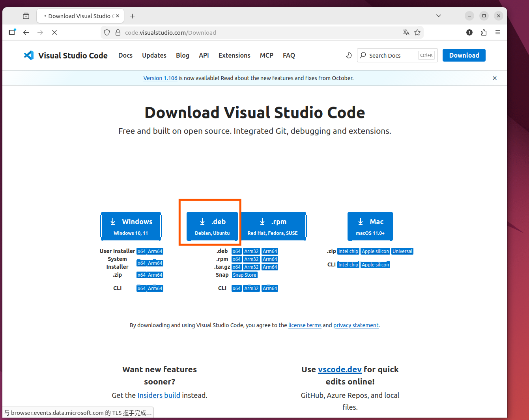Image resolution: width=529 pixels, height=420 pixels.
Task: Download the Windows 10, 11 build
Action: pos(131,226)
